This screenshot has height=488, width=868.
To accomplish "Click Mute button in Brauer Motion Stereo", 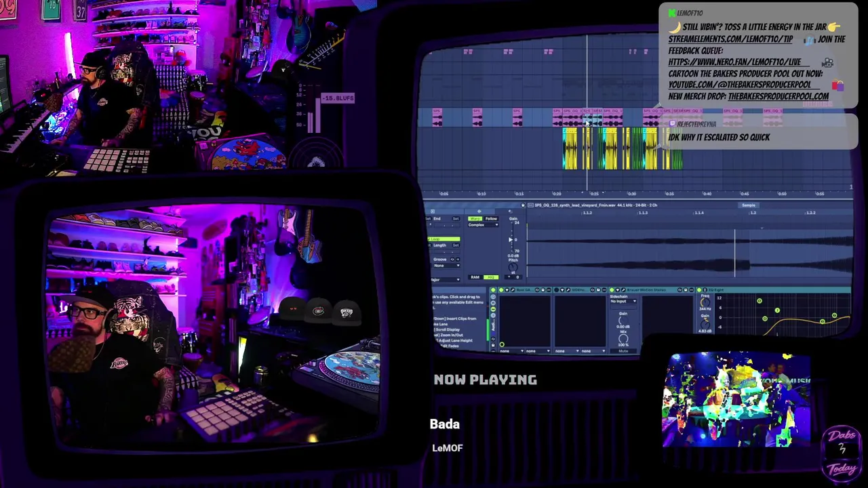I will click(x=623, y=350).
